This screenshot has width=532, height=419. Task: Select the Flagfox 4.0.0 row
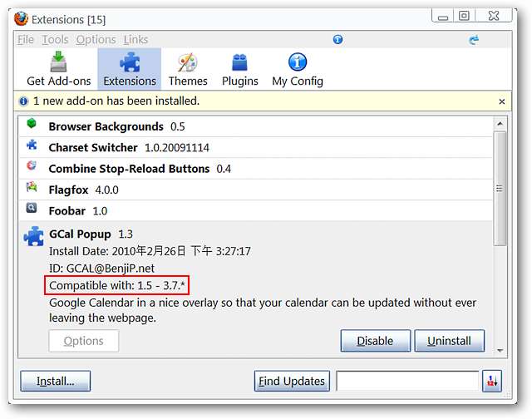pos(255,190)
